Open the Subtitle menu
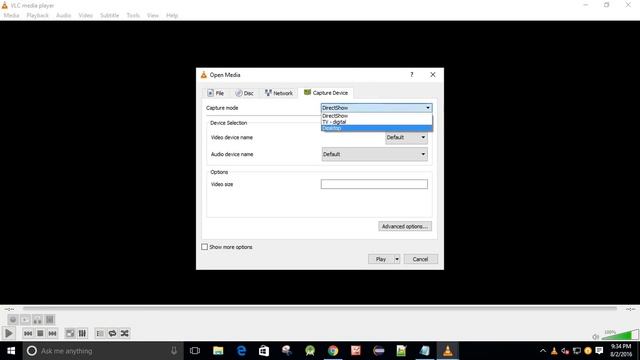The height and width of the screenshot is (360, 640). [109, 16]
